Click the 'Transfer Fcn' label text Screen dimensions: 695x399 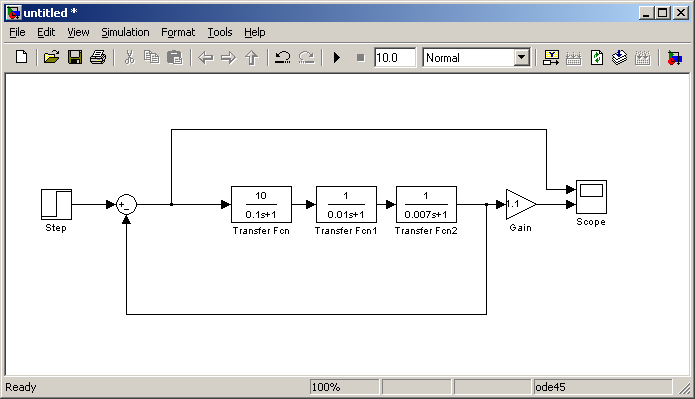coord(261,231)
